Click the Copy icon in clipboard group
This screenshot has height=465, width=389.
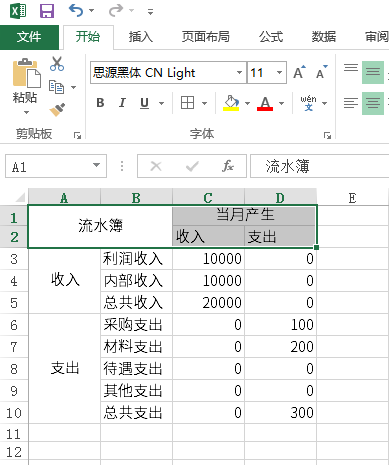point(56,87)
